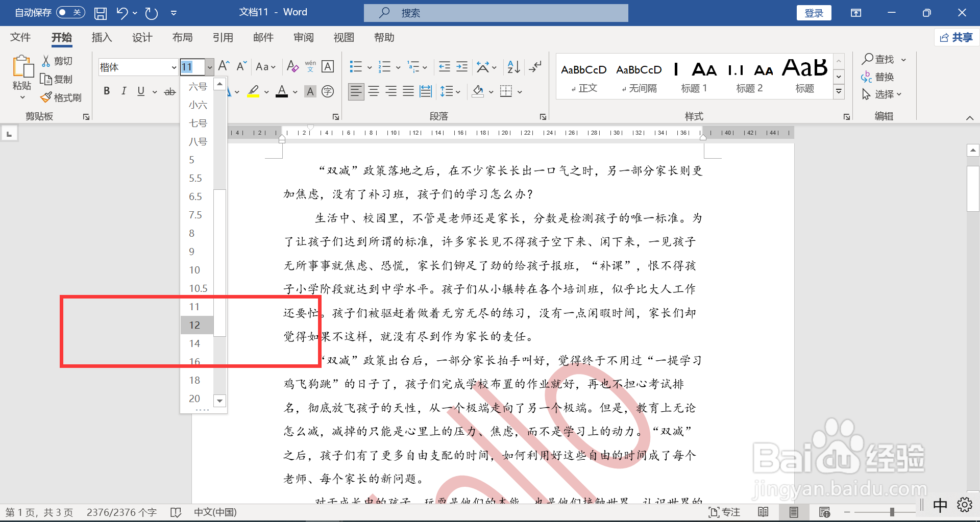Apply character border icon
This screenshot has width=980, height=522.
328,66
